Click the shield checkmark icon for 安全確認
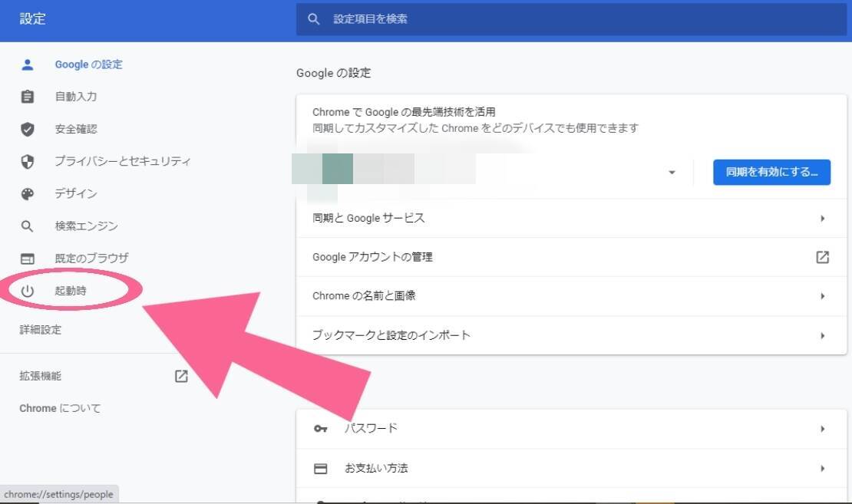This screenshot has width=852, height=504. click(x=28, y=129)
